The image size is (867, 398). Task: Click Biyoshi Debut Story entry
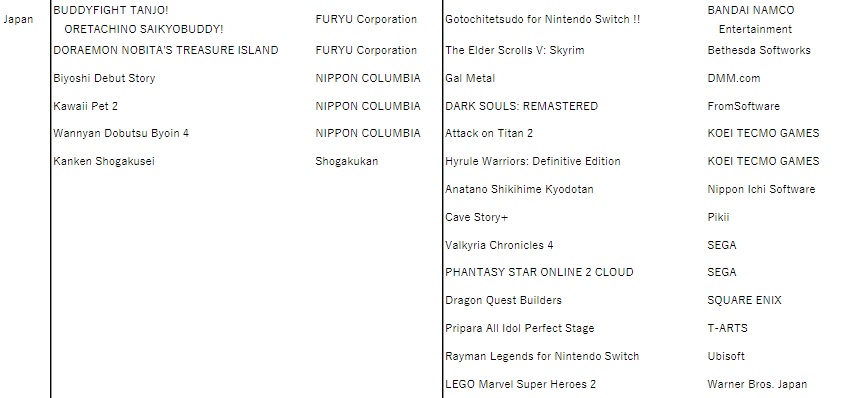point(104,78)
